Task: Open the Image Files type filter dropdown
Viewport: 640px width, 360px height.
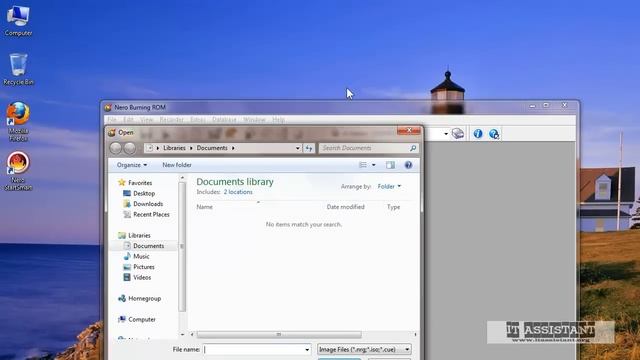Action: [x=364, y=349]
